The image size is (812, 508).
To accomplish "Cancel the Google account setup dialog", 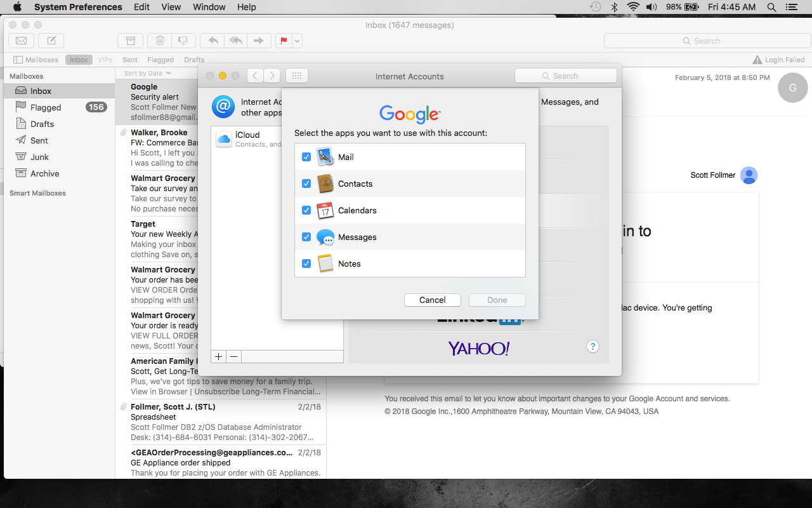I will 433,300.
